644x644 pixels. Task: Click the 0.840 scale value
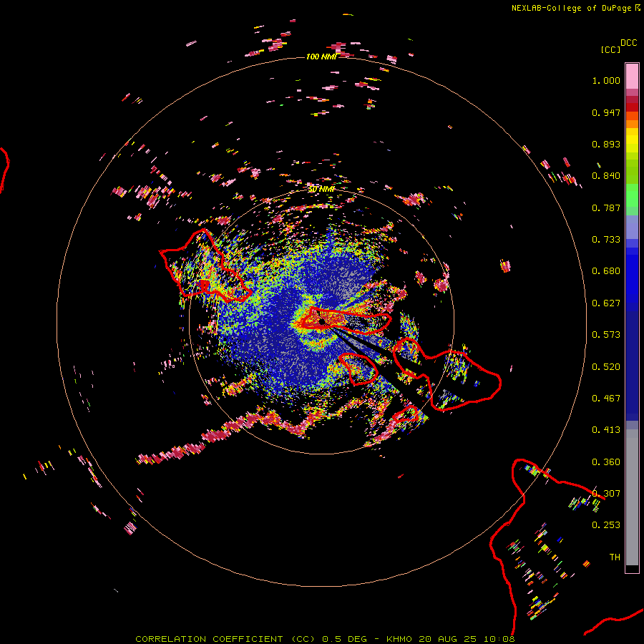(606, 176)
